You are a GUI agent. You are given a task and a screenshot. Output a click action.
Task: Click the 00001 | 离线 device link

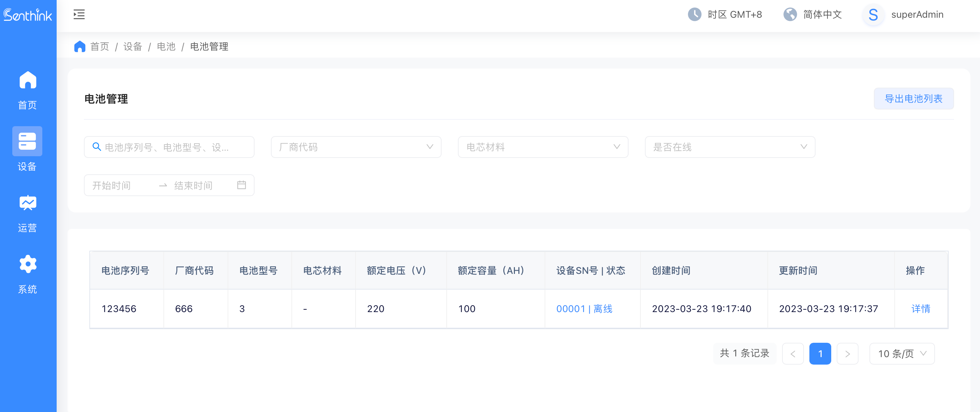pyautogui.click(x=584, y=309)
